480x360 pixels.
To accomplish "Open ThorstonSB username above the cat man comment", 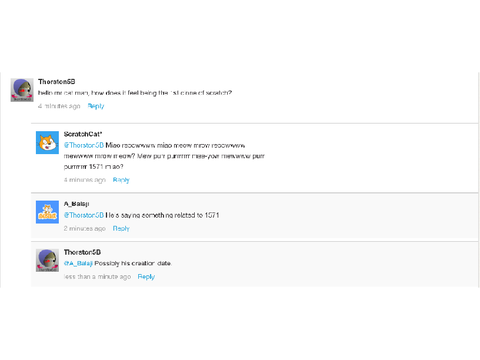I will tap(57, 82).
